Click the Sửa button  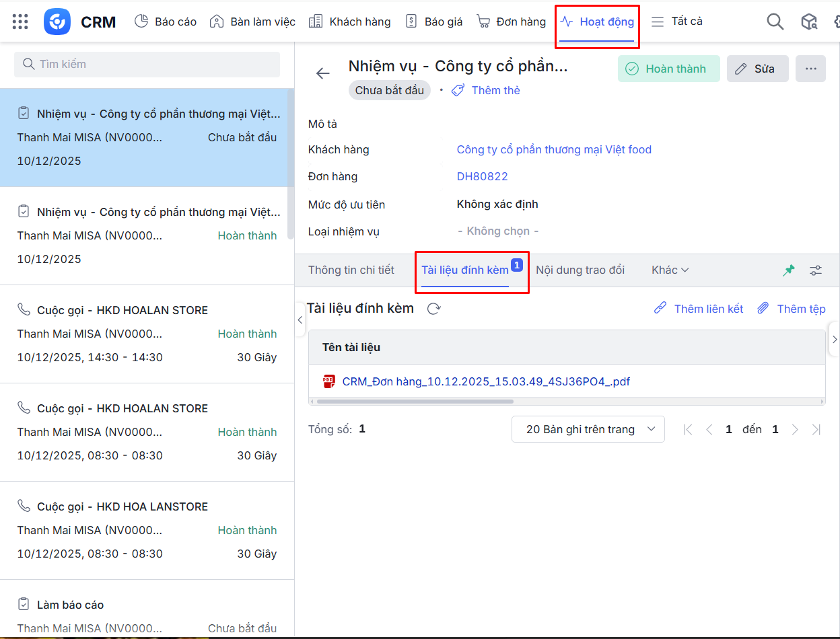pyautogui.click(x=757, y=69)
